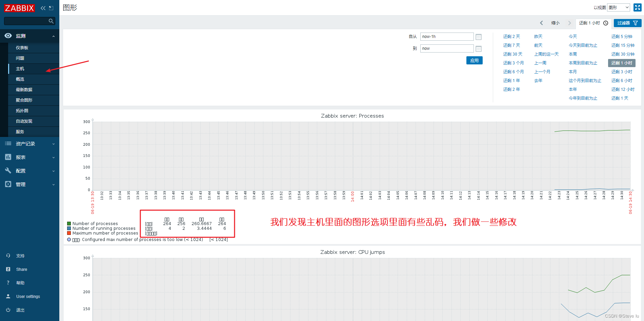Click the 支持 headset icon
Viewport: 644px width, 321px height.
[x=8, y=256]
